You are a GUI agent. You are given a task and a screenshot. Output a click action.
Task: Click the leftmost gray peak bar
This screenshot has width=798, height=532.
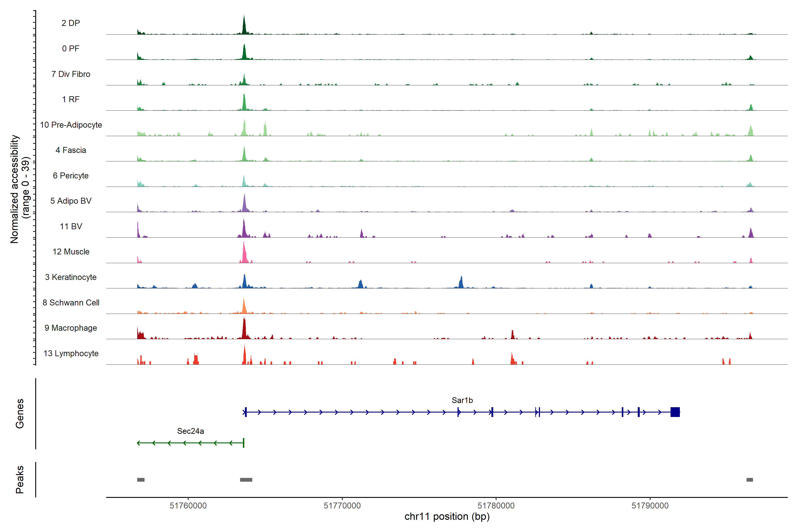[141, 479]
